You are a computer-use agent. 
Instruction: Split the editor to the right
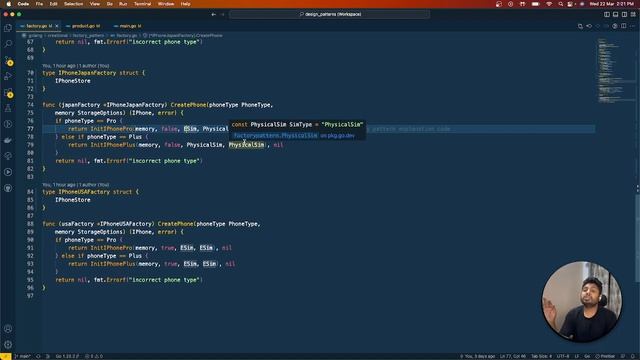(x=624, y=26)
